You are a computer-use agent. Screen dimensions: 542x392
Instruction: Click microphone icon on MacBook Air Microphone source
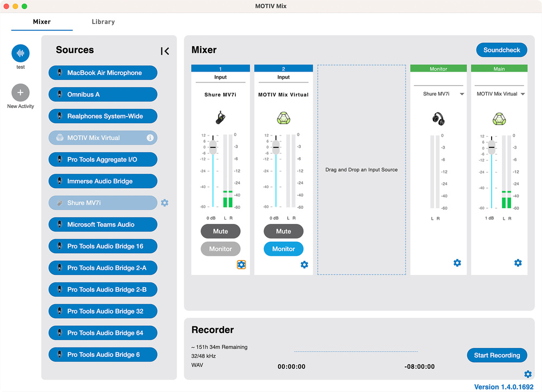60,73
